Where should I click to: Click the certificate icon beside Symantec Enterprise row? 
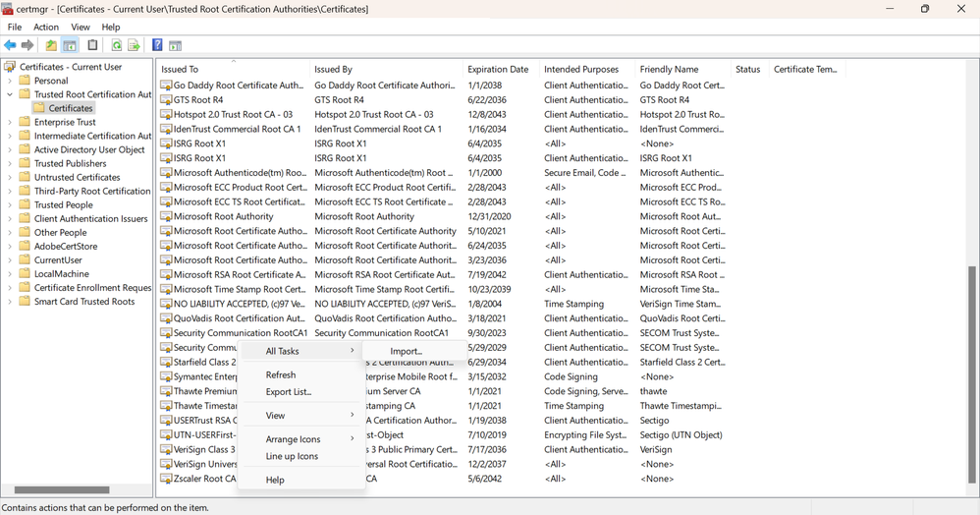(x=166, y=376)
